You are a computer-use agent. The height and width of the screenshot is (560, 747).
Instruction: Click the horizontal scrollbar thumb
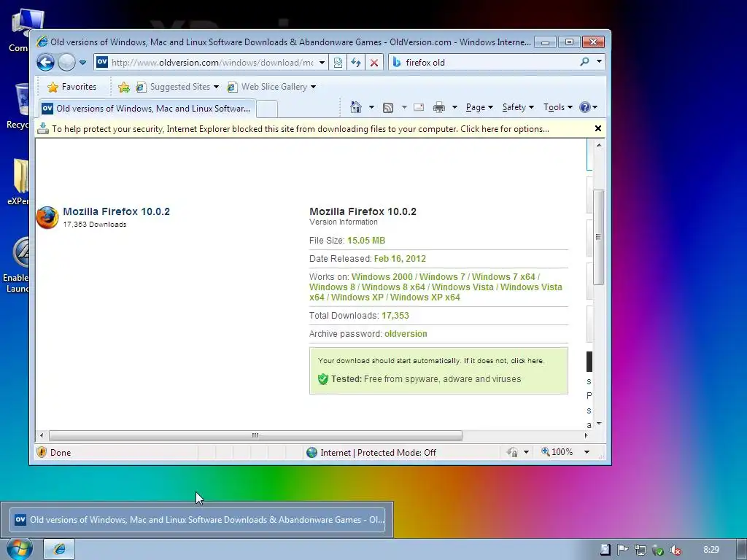255,435
